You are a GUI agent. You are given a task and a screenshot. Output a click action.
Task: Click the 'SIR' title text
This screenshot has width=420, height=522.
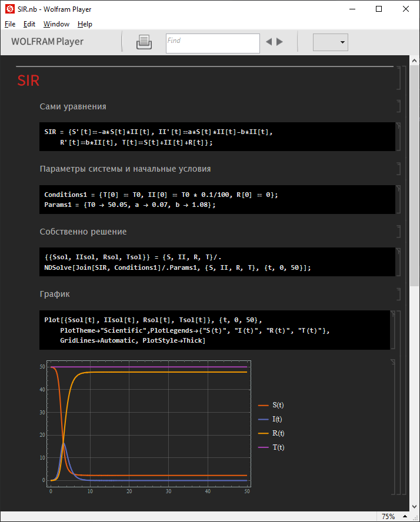coord(28,81)
